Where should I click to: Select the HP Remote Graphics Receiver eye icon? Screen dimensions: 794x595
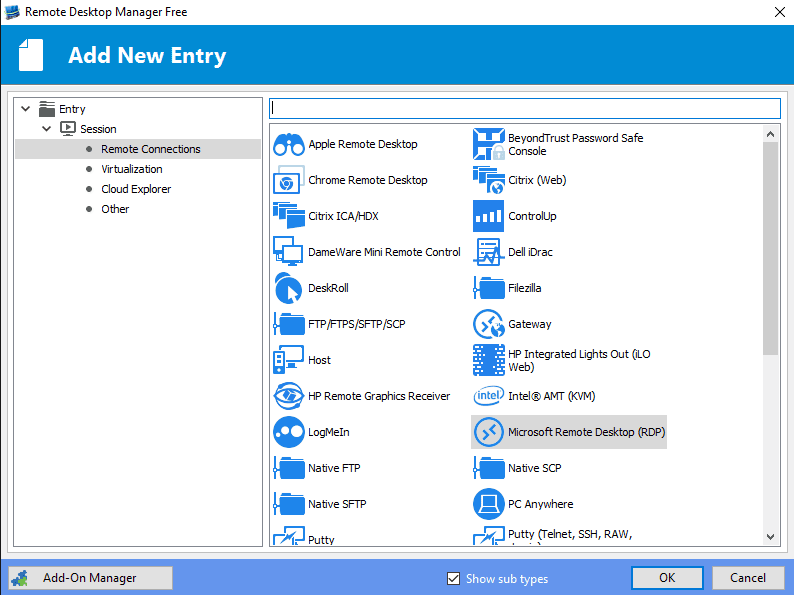pyautogui.click(x=289, y=396)
